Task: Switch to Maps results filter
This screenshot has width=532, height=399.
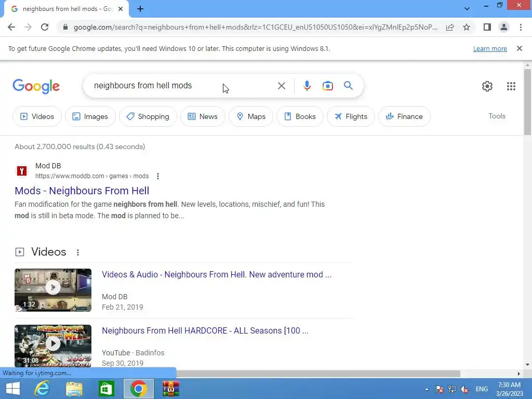Action: 251,116
